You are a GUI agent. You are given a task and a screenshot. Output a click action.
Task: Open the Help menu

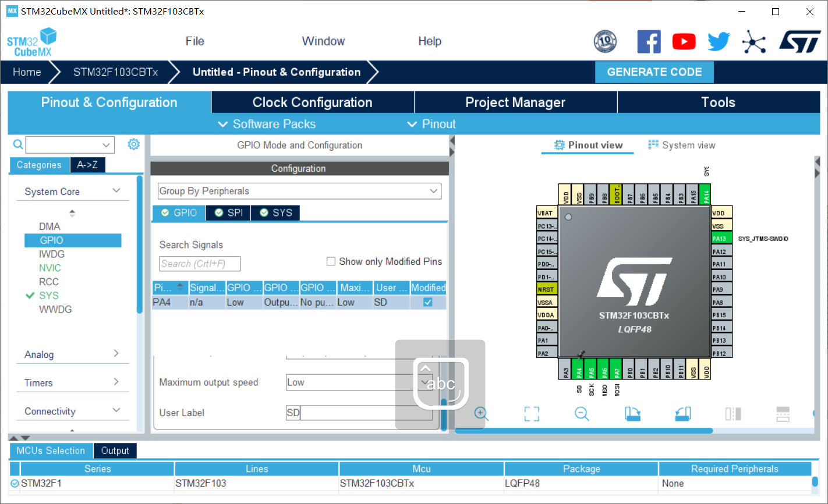tap(430, 41)
